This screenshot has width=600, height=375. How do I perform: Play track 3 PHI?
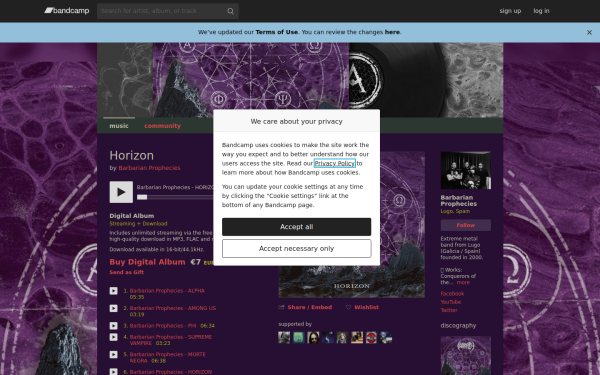(x=114, y=326)
